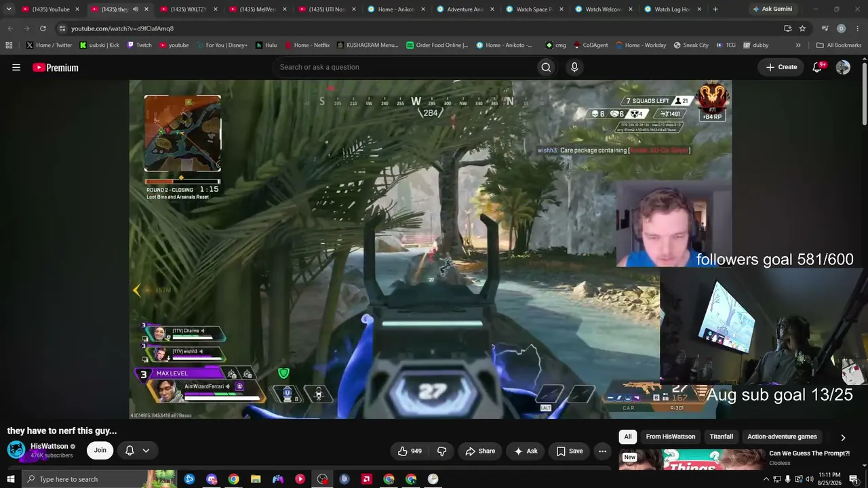Open the Chrome three-dot menu
The image size is (868, 488).
[857, 28]
